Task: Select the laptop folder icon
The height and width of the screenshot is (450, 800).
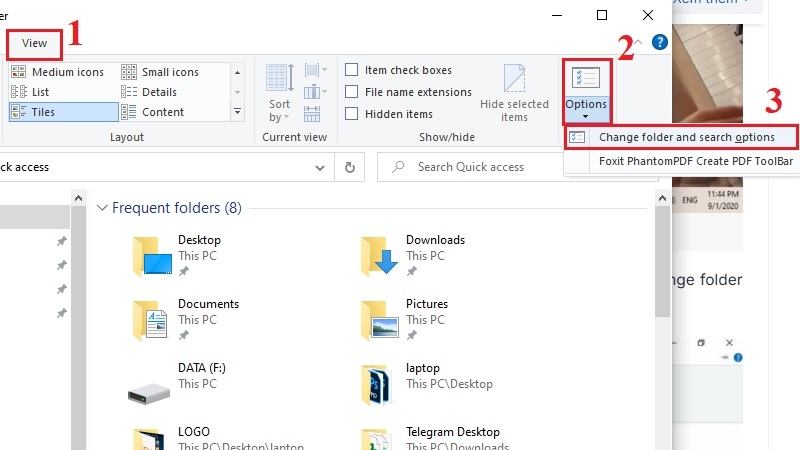Action: click(377, 385)
